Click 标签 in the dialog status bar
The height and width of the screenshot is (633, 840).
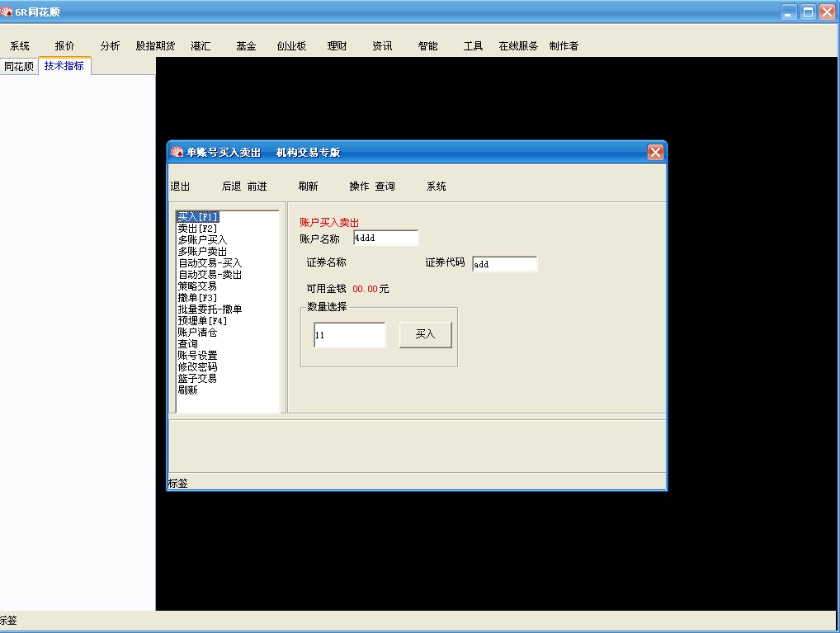coord(178,484)
